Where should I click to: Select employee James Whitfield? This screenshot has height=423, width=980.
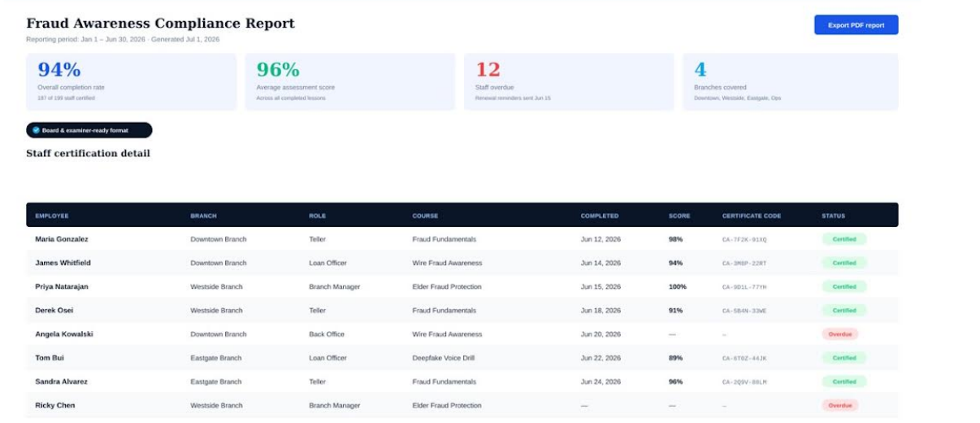[x=63, y=263]
